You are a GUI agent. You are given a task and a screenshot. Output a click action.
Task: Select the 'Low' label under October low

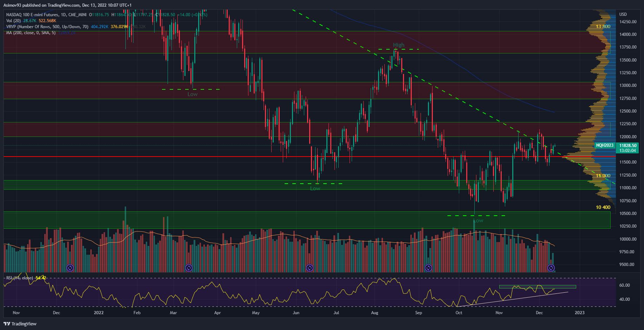coord(478,221)
